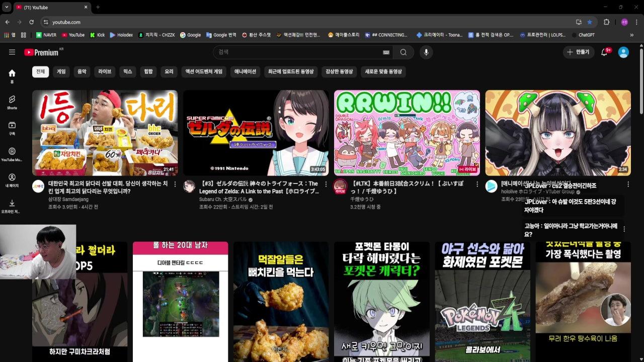Select the 전체 filter chip
The width and height of the screenshot is (644, 362).
[41, 72]
